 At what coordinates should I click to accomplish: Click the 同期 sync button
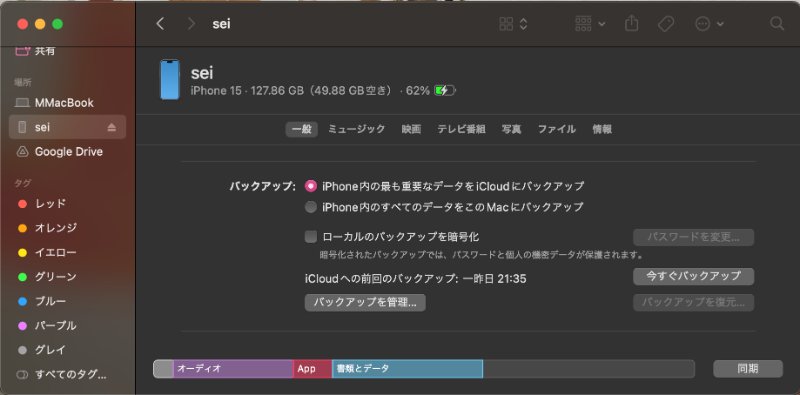click(x=747, y=368)
